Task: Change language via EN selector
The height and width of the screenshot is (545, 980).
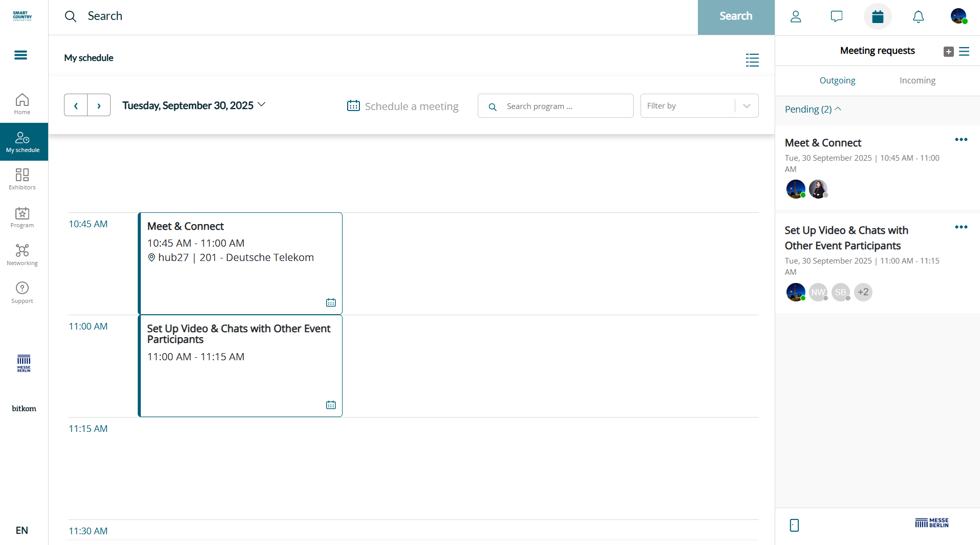Action: pos(22,531)
